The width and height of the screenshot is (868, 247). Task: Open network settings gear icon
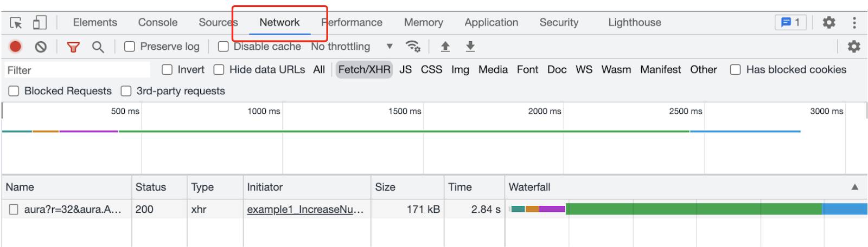click(x=854, y=47)
